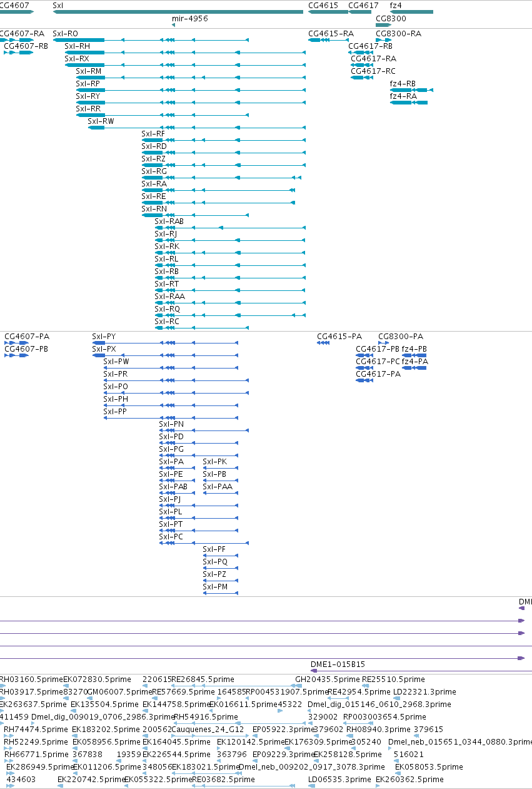Select the CG4615 gene label
The height and width of the screenshot is (789, 532).
coord(323,5)
